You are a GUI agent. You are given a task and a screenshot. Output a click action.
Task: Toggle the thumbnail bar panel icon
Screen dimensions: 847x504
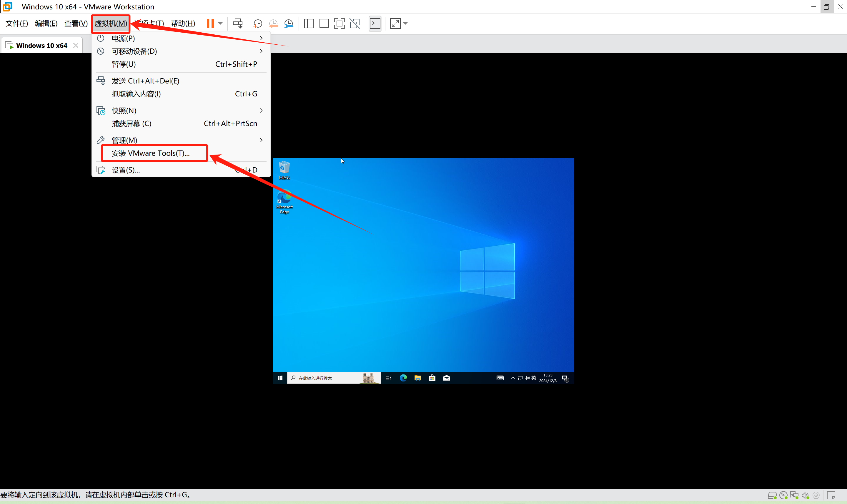click(x=324, y=24)
